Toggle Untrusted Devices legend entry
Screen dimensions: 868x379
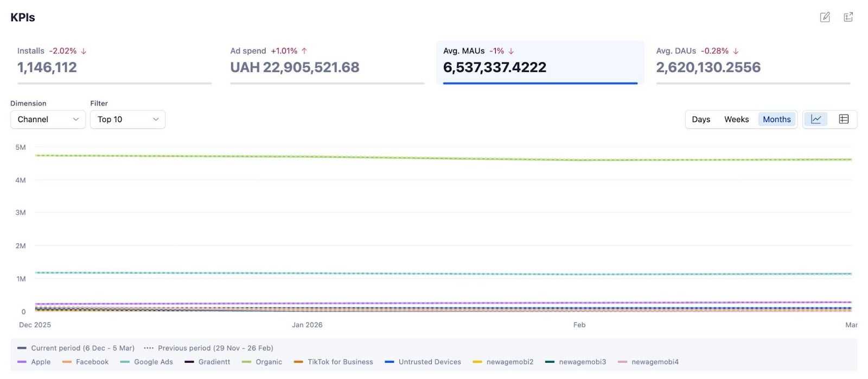click(423, 362)
